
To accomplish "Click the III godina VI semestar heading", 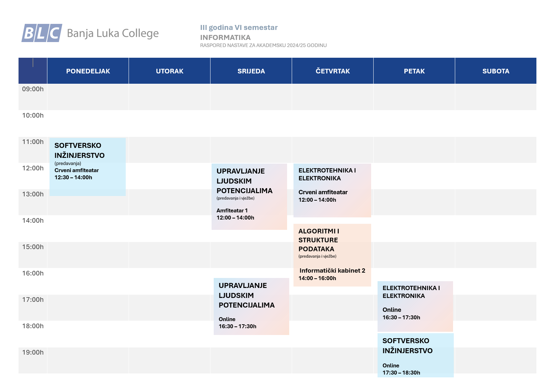I will point(239,27).
